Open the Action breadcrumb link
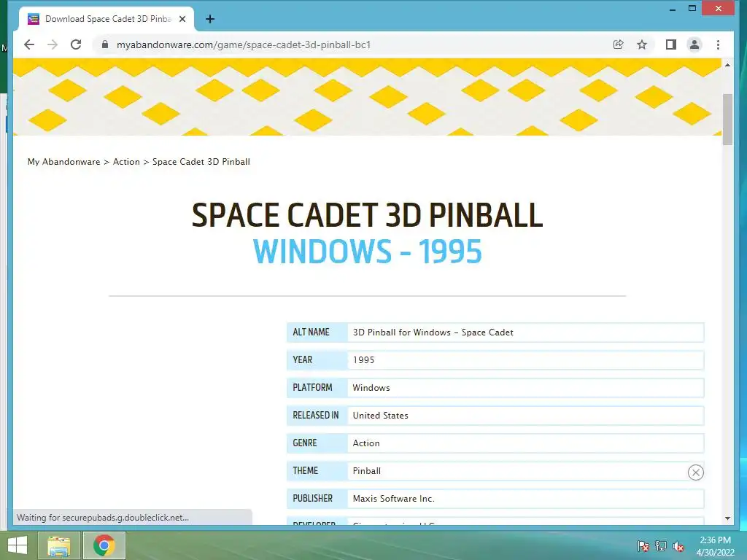Image resolution: width=747 pixels, height=560 pixels. (126, 162)
